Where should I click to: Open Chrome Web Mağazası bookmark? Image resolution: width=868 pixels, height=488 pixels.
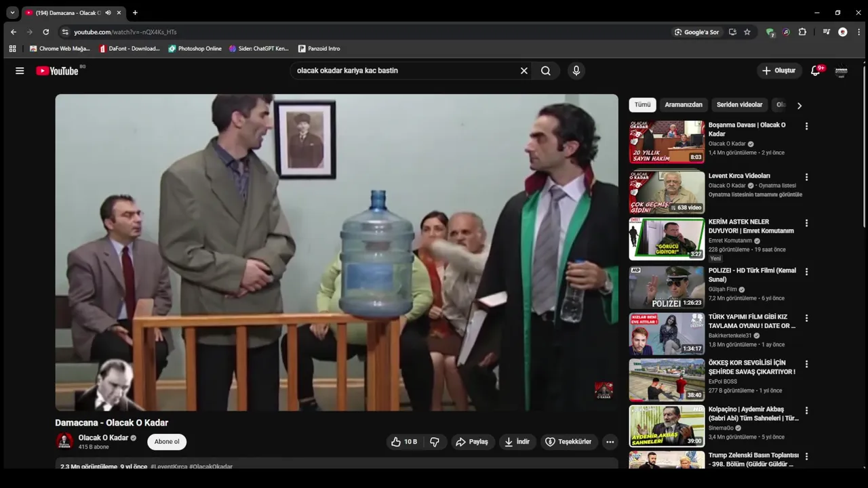(60, 49)
